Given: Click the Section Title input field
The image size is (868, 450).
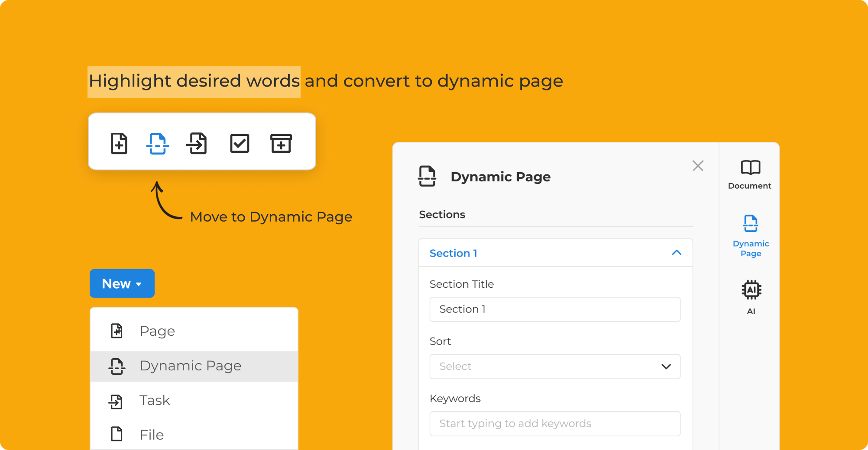Looking at the screenshot, I should 555,309.
